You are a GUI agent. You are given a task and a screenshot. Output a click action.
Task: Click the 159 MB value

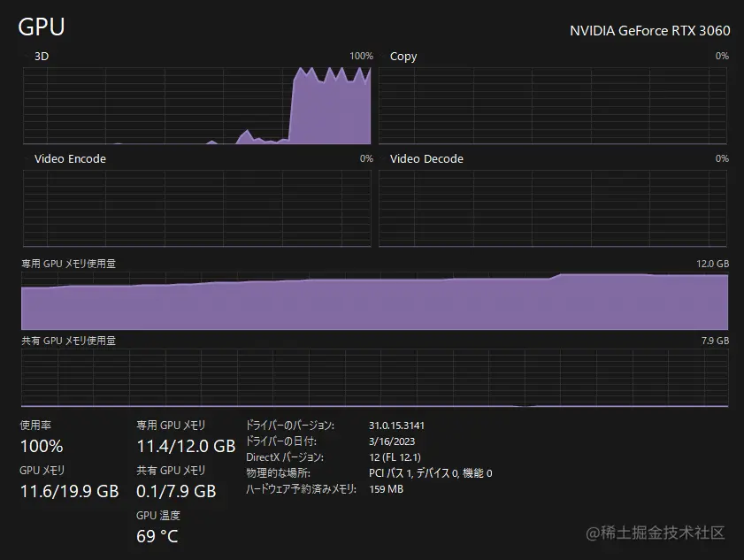(x=387, y=489)
